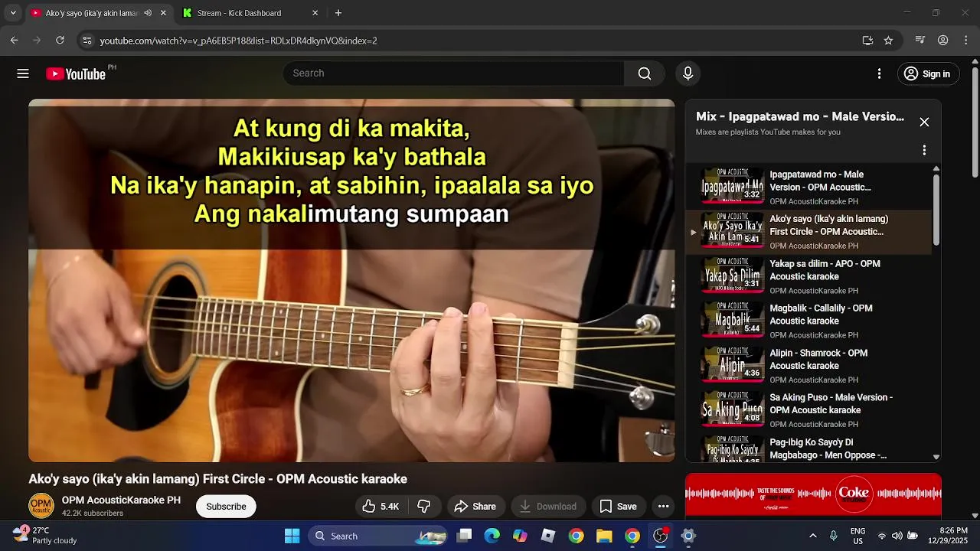Screen dimensions: 980x551
Task: Open Chrome profile icon
Action: (943, 41)
